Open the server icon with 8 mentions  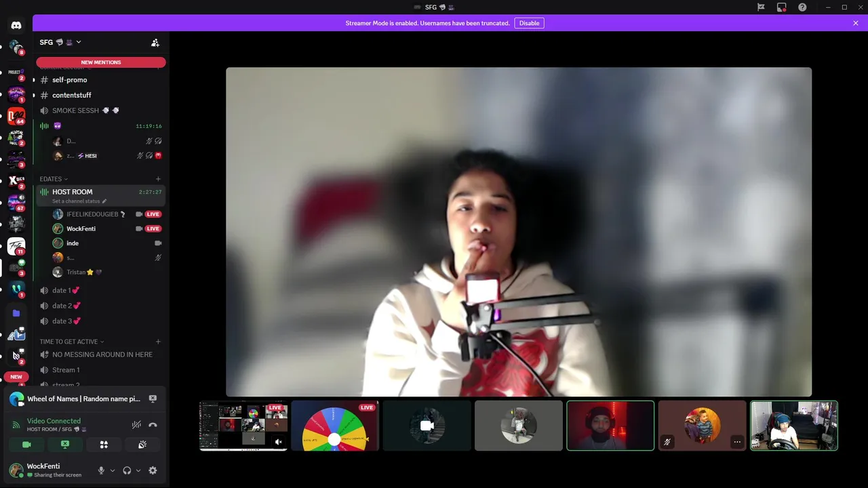[16, 47]
